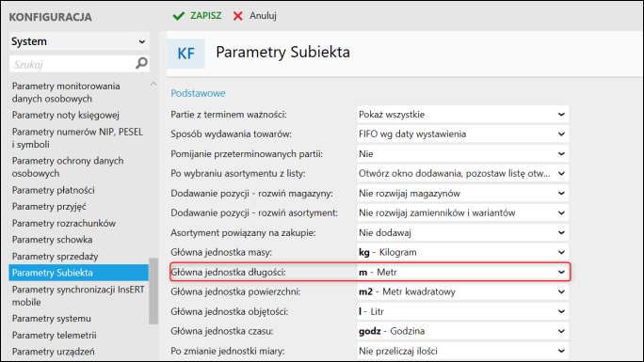Select Parametry ochrony danych osobowych
This screenshot has width=644, height=362.
[x=68, y=166]
